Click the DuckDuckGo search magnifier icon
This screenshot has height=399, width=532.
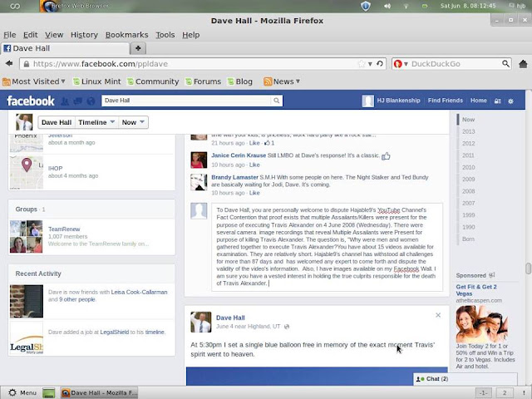[505, 64]
